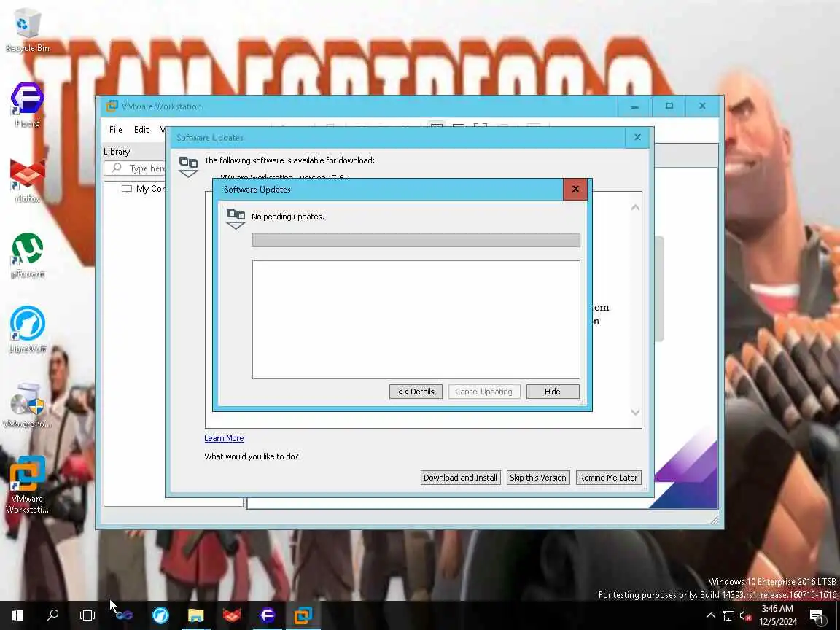
Task: Click the infinity-shaped taskbar icon
Action: click(124, 615)
